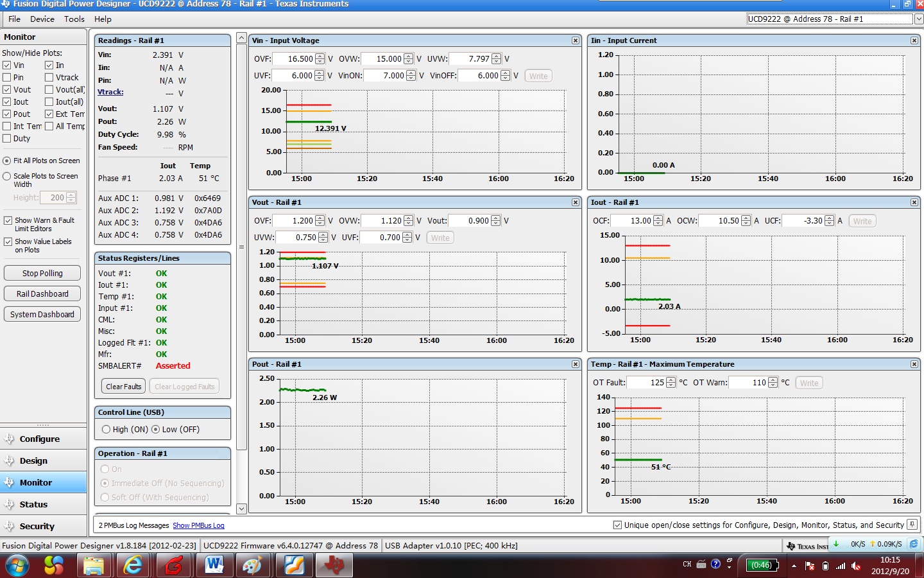The width and height of the screenshot is (924, 578).
Task: Click the Iout OCF 13.00 stepper arrows
Action: click(x=658, y=221)
